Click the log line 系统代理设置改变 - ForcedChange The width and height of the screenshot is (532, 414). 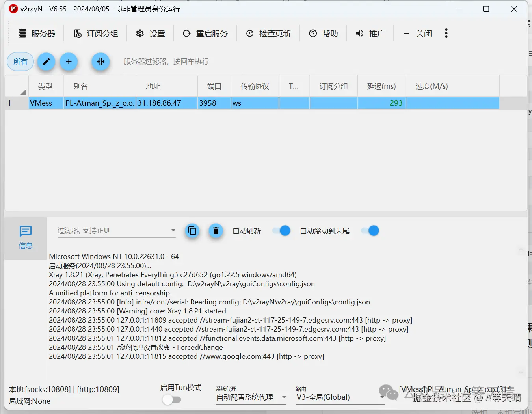pos(136,347)
